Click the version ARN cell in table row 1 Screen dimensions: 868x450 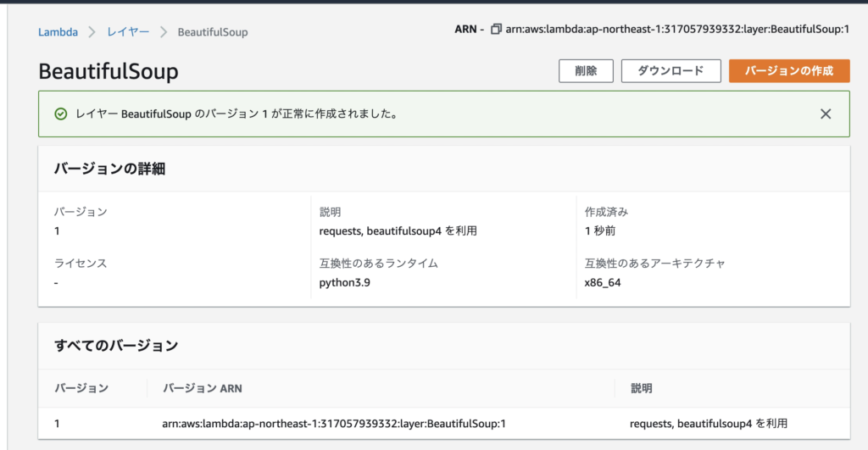coord(334,424)
